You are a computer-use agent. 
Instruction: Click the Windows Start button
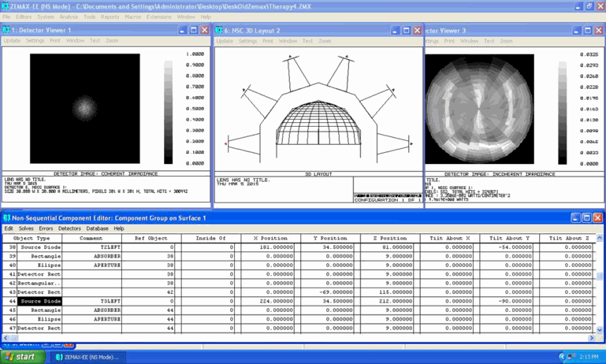pos(21,357)
